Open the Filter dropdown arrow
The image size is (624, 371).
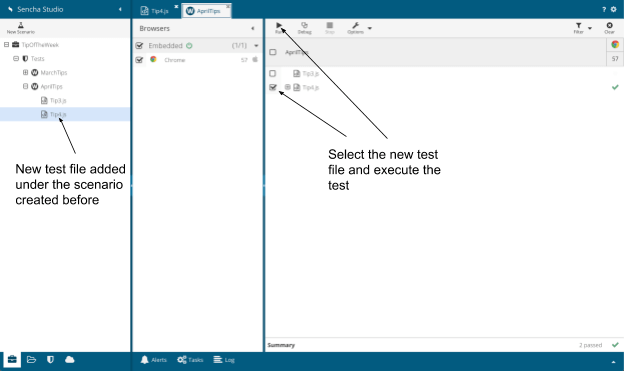click(x=590, y=28)
